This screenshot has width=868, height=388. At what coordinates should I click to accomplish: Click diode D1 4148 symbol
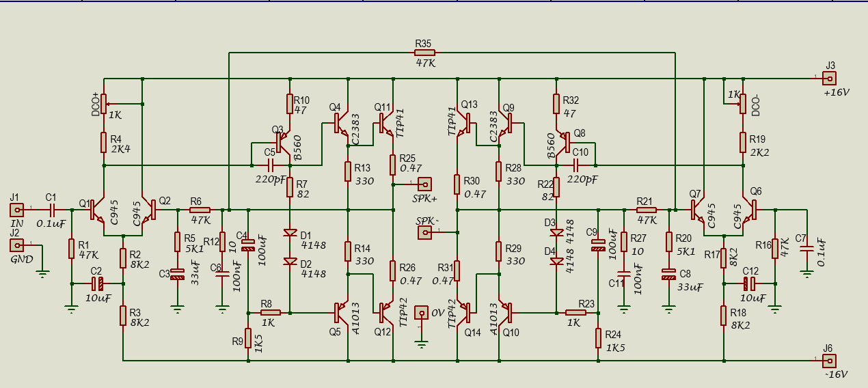[290, 233]
